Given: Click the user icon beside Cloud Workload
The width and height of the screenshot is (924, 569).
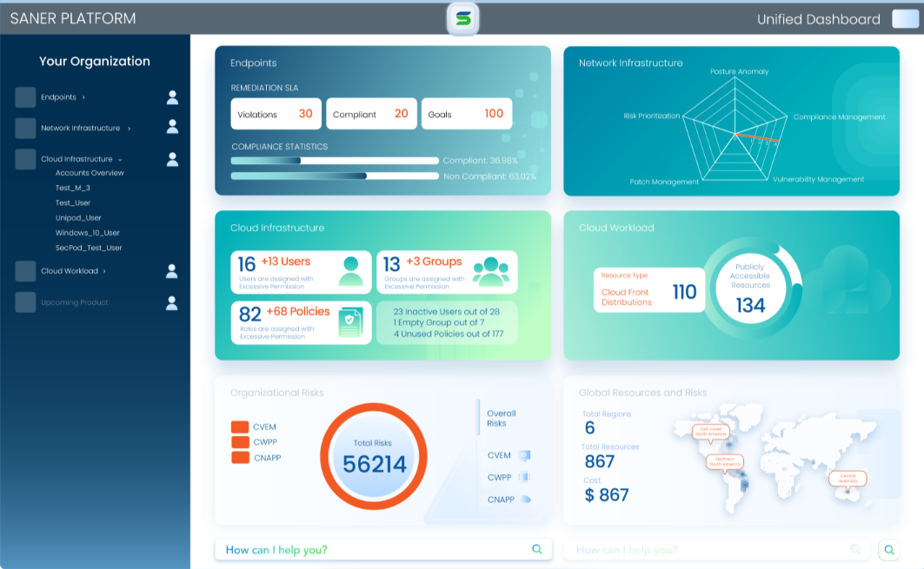Looking at the screenshot, I should (x=172, y=271).
